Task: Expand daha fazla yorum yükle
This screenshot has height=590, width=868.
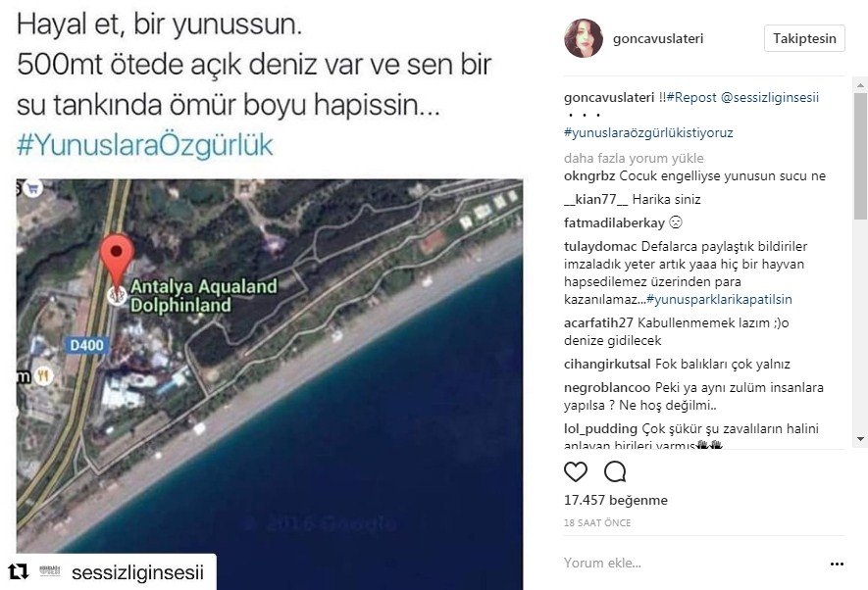Action: tap(634, 158)
